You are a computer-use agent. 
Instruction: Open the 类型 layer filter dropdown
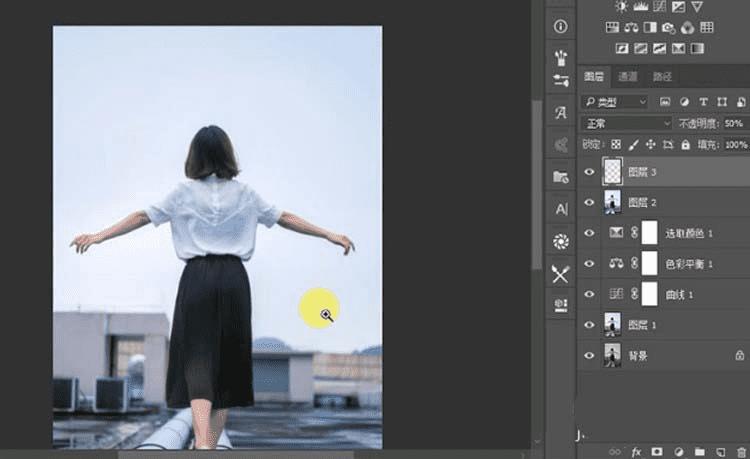[614, 102]
